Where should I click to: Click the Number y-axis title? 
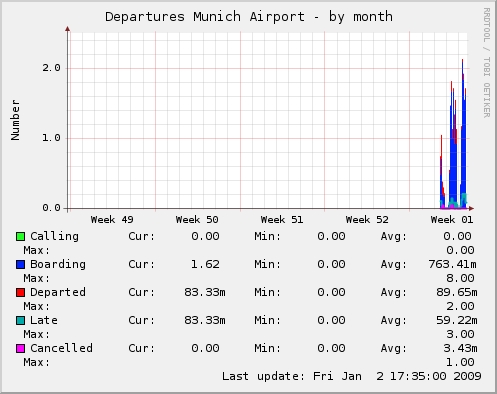pyautogui.click(x=15, y=120)
